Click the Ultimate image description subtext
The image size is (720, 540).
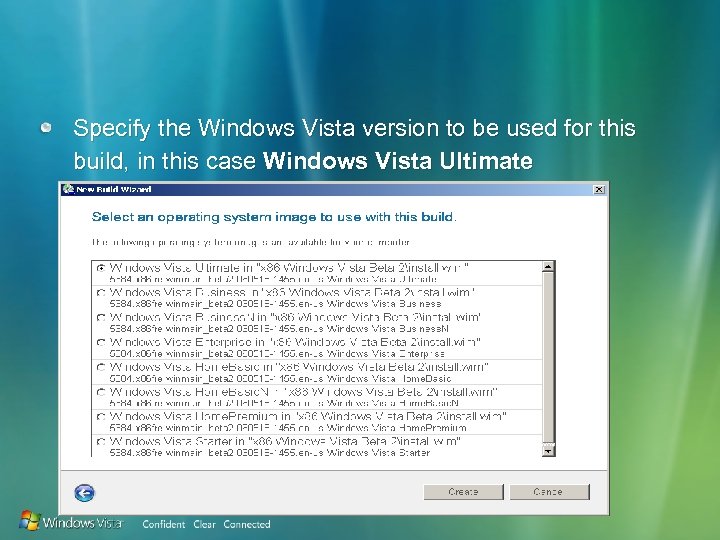273,279
